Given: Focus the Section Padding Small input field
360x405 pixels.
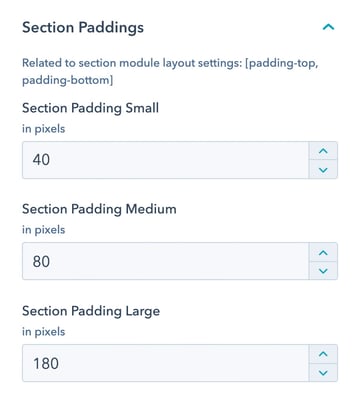Looking at the screenshot, I should coord(165,160).
